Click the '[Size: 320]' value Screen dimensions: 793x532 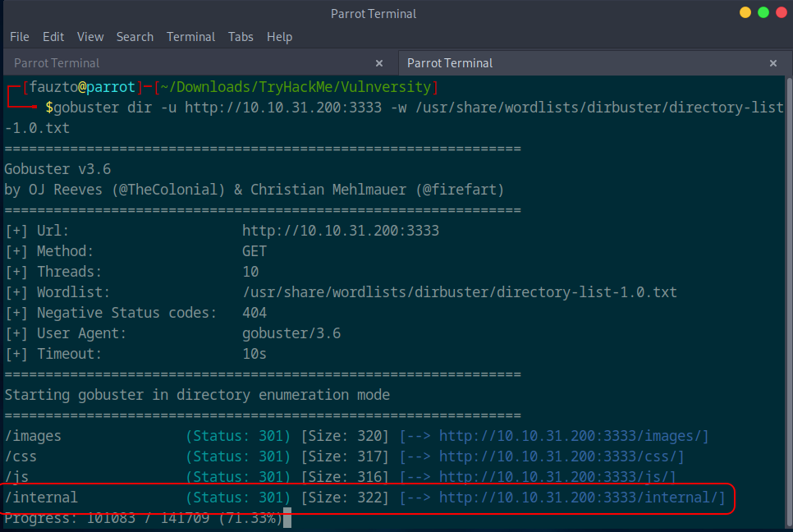click(345, 436)
